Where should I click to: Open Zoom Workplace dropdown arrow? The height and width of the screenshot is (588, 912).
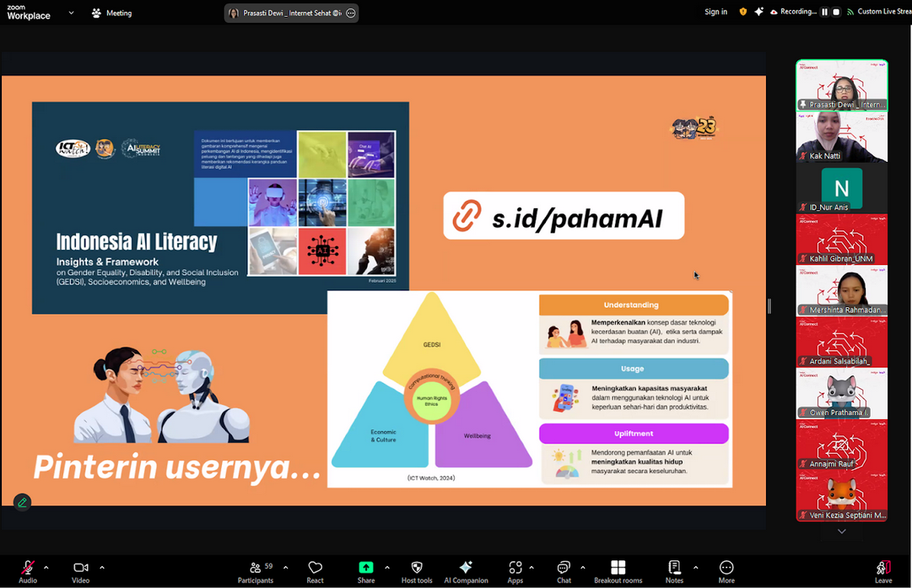pyautogui.click(x=71, y=12)
